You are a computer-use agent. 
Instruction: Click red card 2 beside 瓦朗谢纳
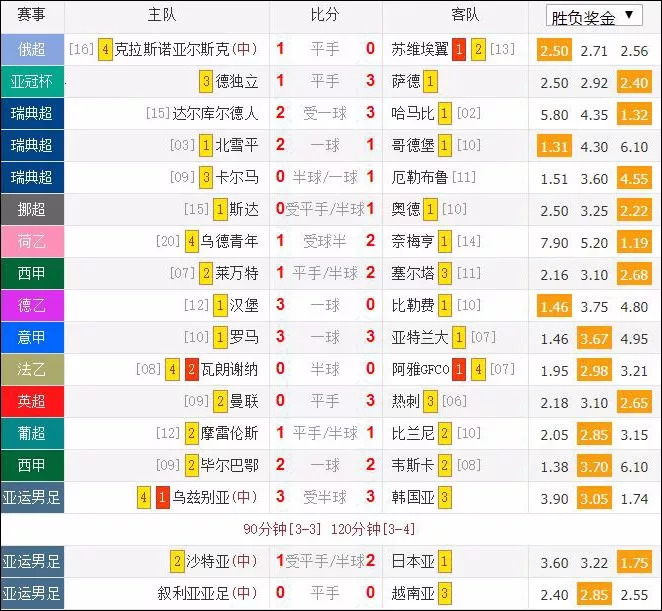click(192, 370)
